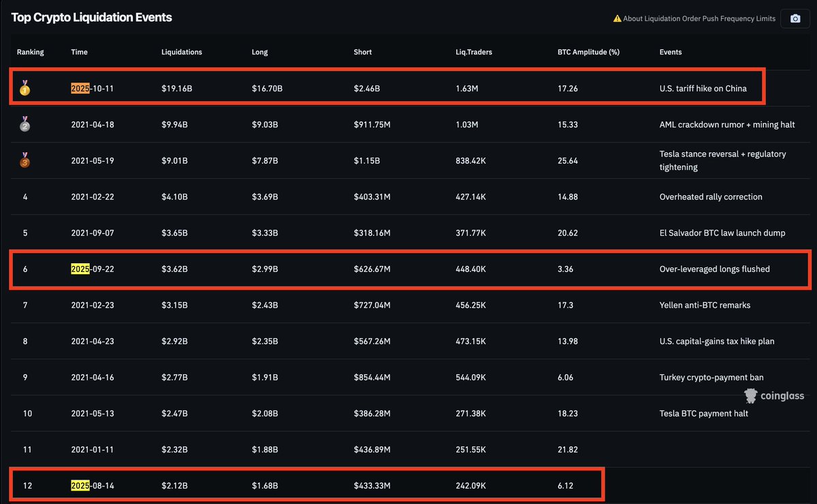This screenshot has height=504, width=817.
Task: Click the 448.40K liquidated traders cell
Action: click(x=472, y=269)
